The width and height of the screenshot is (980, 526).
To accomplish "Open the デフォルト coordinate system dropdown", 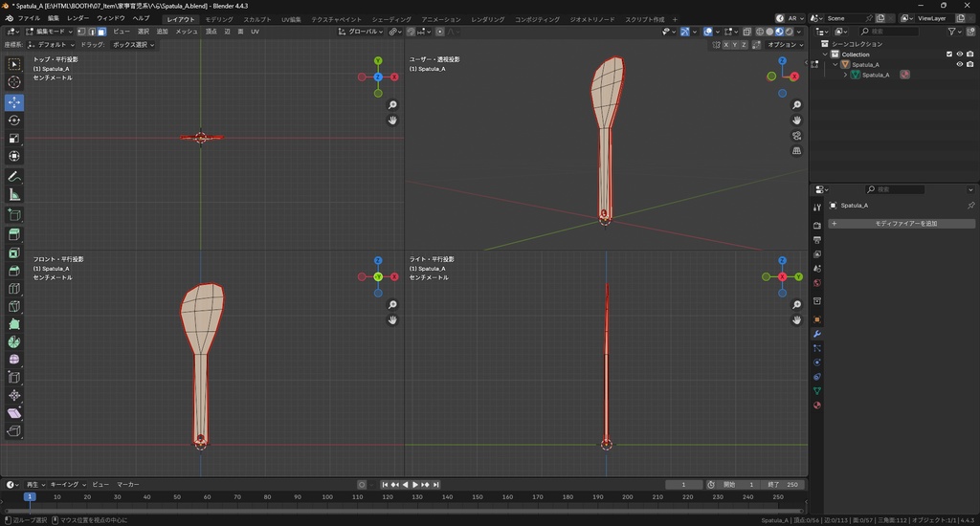I will [52, 45].
